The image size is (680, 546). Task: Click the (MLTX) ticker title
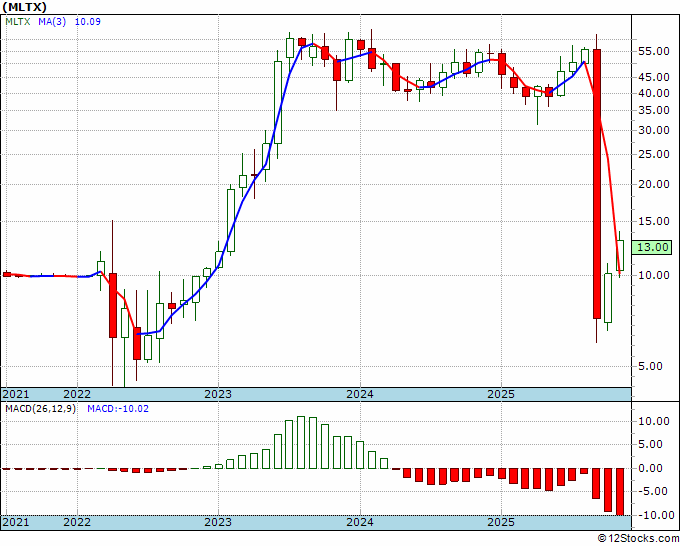24,7
